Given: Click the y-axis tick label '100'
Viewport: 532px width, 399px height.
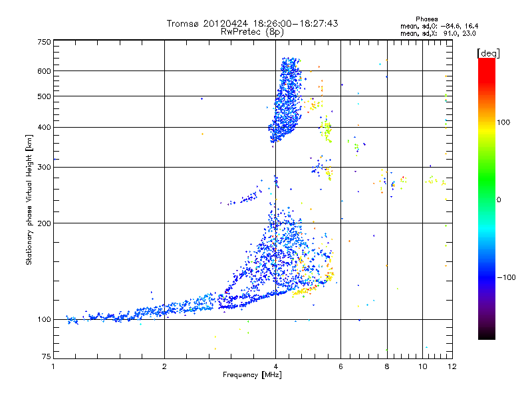Looking at the screenshot, I should (44, 320).
